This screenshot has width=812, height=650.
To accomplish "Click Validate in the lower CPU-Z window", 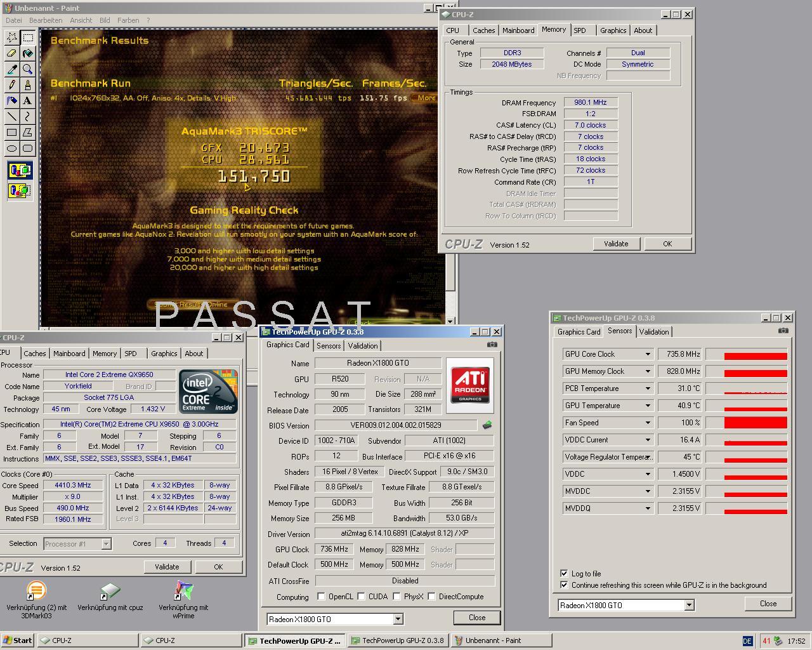I will [x=167, y=567].
